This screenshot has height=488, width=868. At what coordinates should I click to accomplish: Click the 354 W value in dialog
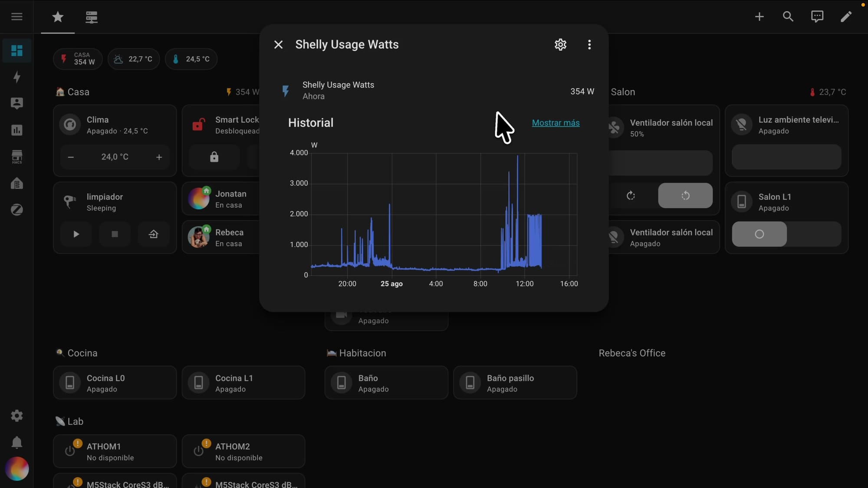[582, 91]
